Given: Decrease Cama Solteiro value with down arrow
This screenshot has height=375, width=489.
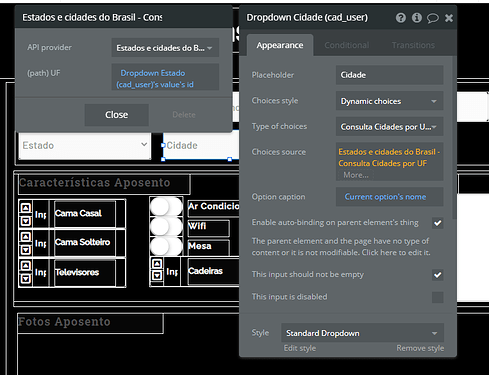Looking at the screenshot, I should pyautogui.click(x=26, y=249).
